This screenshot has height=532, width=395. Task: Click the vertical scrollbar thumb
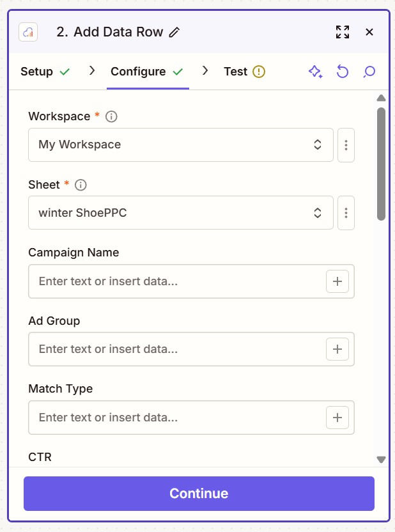tap(381, 164)
